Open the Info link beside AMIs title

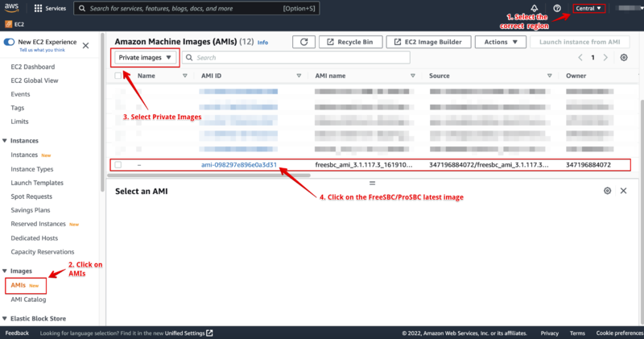coord(263,43)
